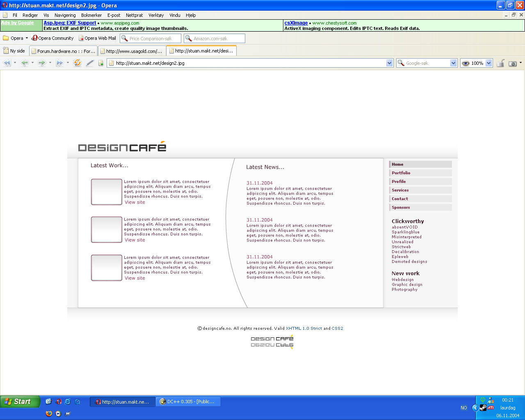Open the Rediger menu
The height and width of the screenshot is (420, 525).
30,15
